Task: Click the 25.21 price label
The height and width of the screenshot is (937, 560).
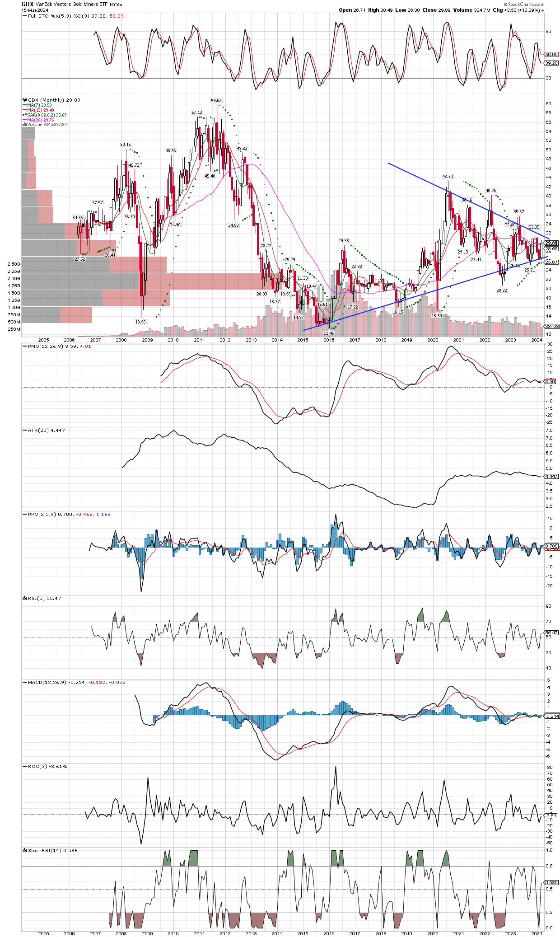Action: 530,270
